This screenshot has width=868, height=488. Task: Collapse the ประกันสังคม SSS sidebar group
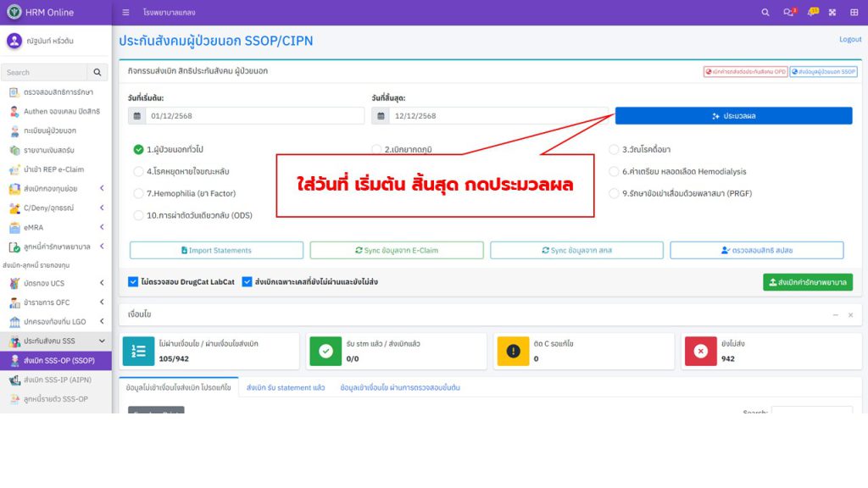tap(102, 341)
